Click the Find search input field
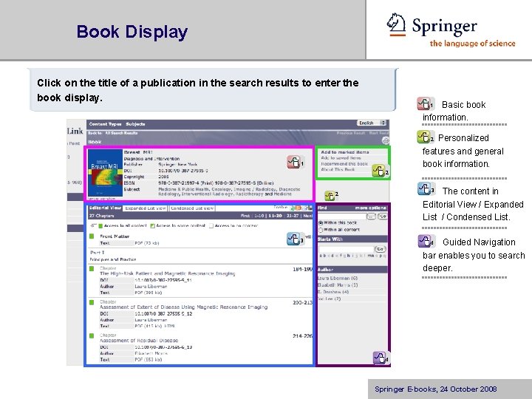The width and height of the screenshot is (532, 399). (342, 216)
